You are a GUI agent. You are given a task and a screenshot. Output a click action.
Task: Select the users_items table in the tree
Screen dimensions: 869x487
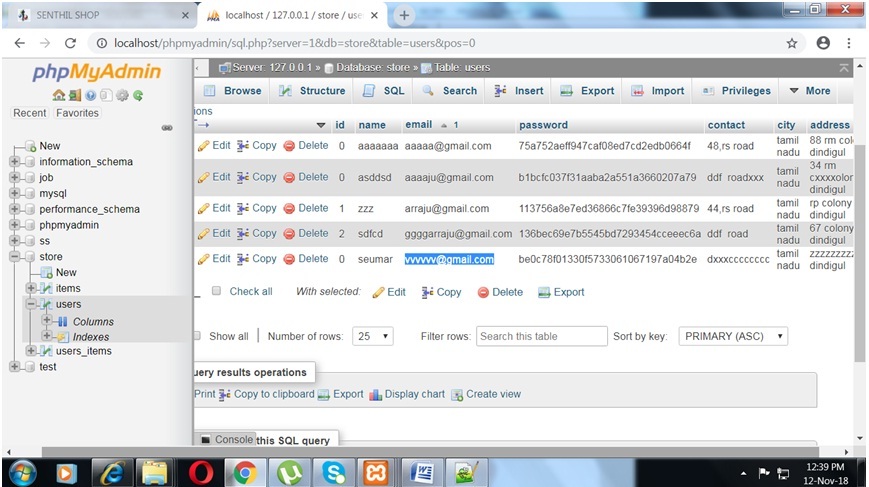83,351
